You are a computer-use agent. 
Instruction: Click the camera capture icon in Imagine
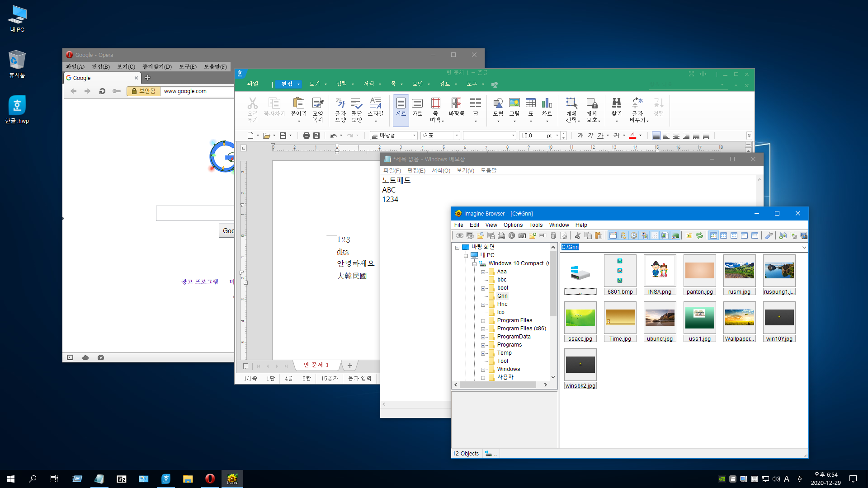522,235
